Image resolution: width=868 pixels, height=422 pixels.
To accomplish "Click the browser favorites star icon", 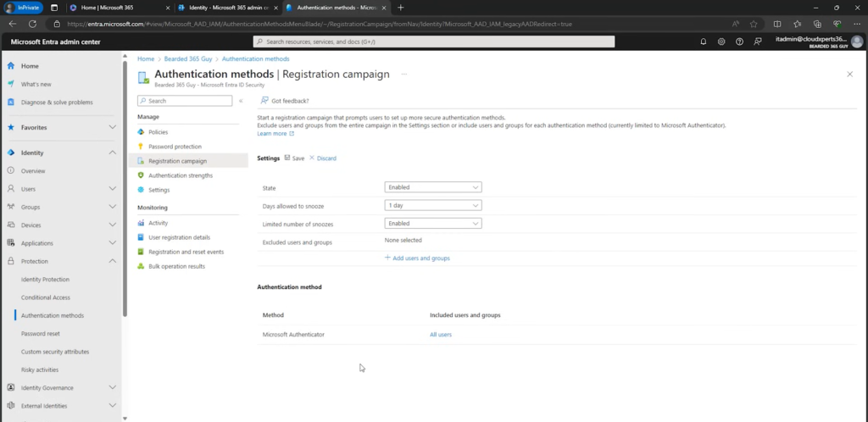I will (754, 24).
